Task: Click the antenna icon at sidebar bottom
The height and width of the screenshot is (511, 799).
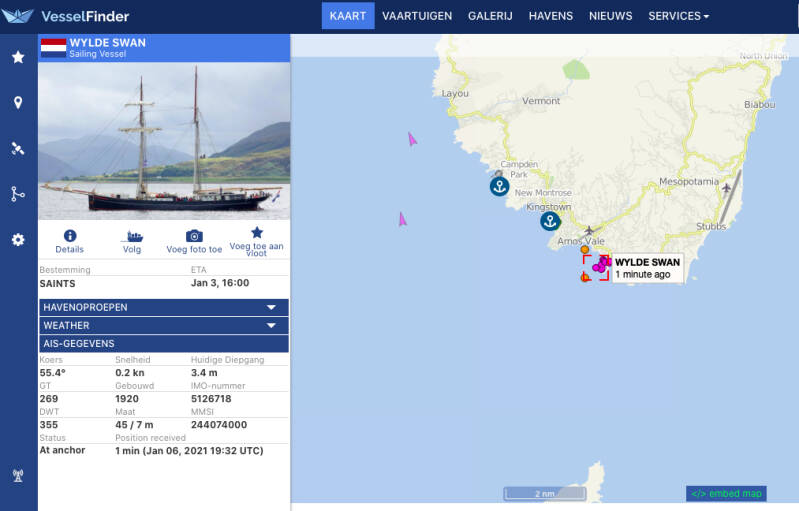Action: 18,475
